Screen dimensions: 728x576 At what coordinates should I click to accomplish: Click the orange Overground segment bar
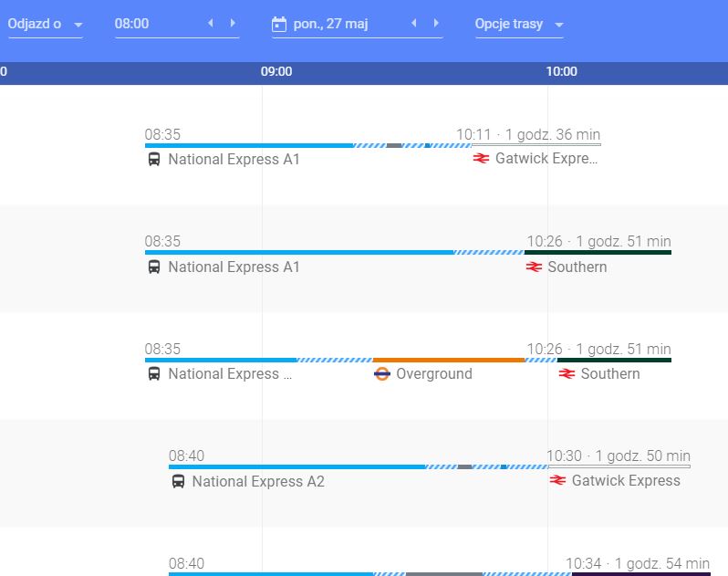449,360
